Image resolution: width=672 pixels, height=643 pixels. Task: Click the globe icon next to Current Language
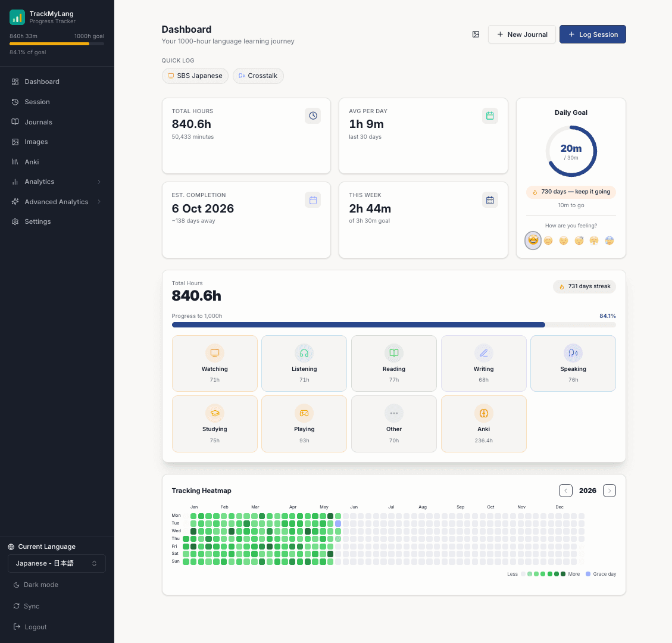(11, 547)
